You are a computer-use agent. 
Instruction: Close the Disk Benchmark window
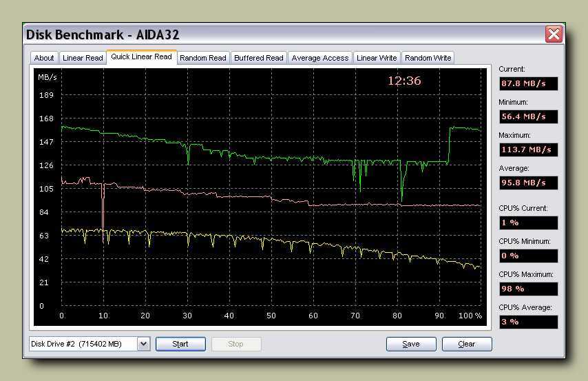point(554,34)
